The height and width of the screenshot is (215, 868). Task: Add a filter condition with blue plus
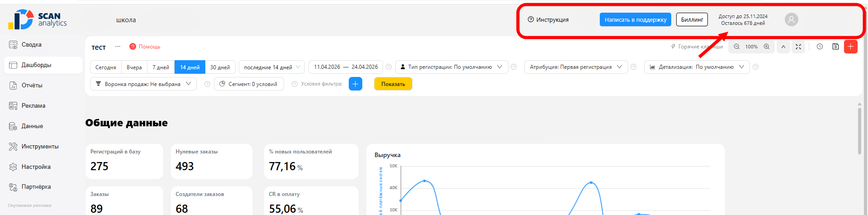(356, 84)
